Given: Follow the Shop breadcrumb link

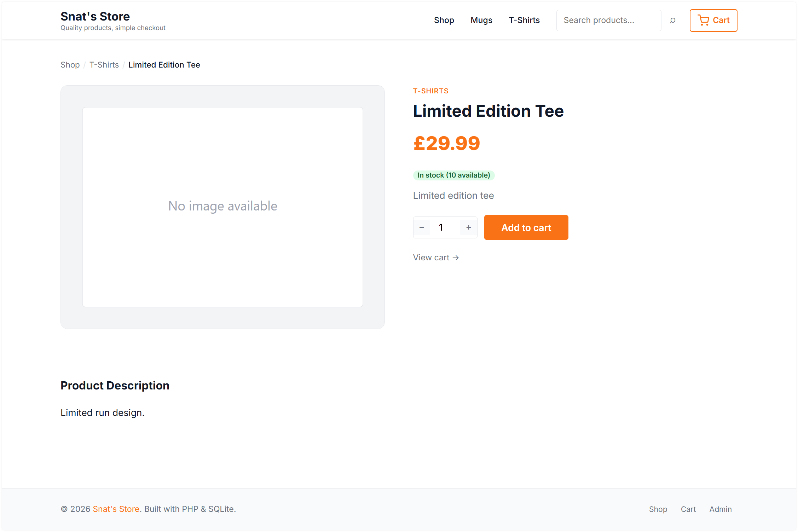Looking at the screenshot, I should (70, 65).
